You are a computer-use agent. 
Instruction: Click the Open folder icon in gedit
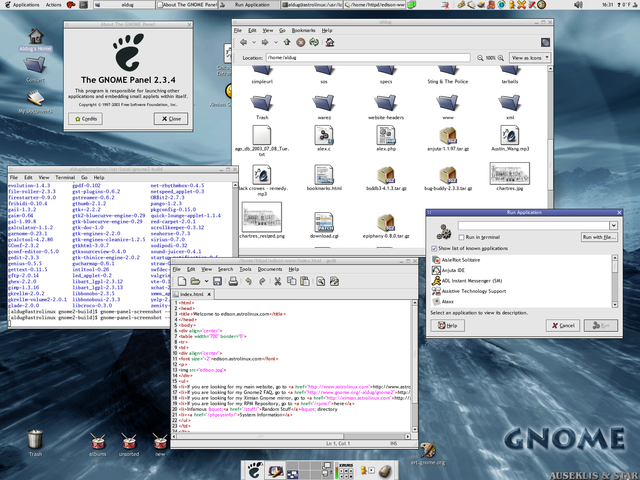pos(196,281)
